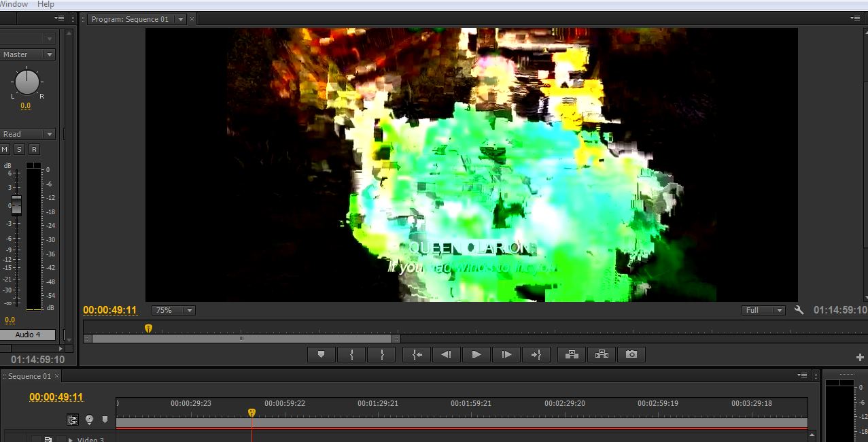The width and height of the screenshot is (868, 442).
Task: Open the Master output dropdown
Action: pos(27,54)
